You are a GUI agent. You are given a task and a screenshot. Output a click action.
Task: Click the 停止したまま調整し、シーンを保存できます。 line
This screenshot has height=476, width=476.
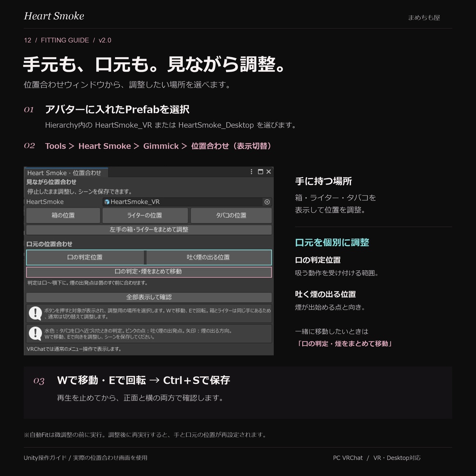pyautogui.click(x=79, y=192)
